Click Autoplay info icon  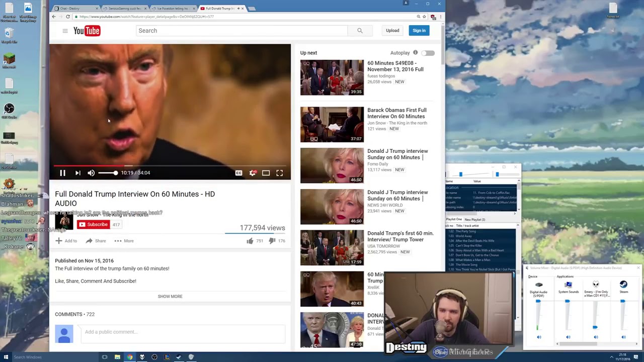click(x=415, y=53)
